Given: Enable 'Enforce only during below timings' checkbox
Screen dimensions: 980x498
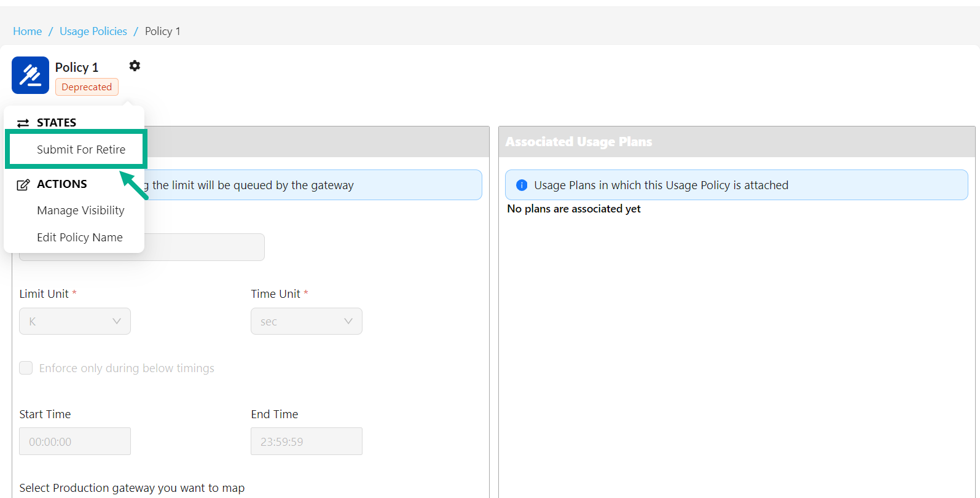Looking at the screenshot, I should [26, 368].
